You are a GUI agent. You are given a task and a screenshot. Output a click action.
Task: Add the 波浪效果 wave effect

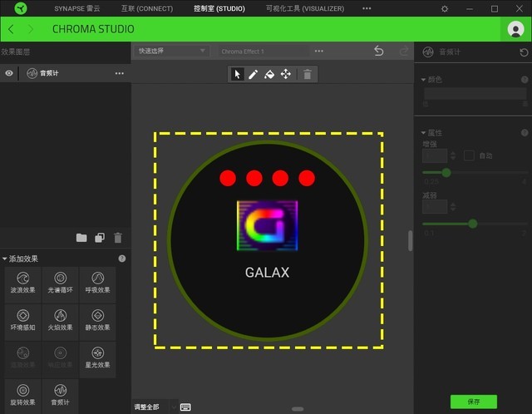pyautogui.click(x=22, y=284)
